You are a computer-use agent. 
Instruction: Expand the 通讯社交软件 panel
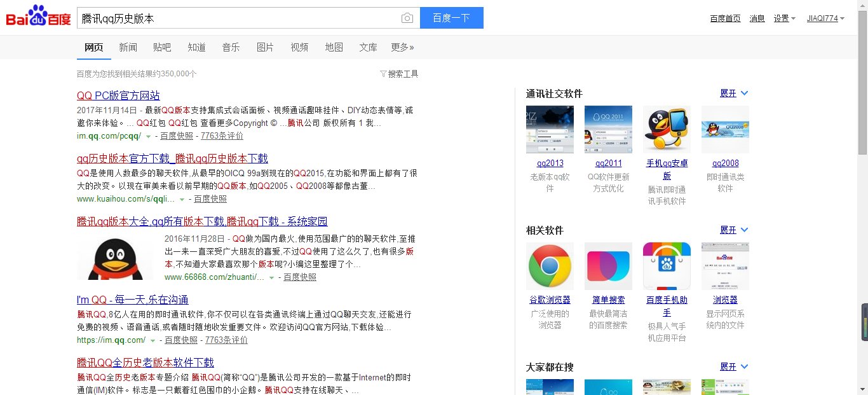[729, 93]
